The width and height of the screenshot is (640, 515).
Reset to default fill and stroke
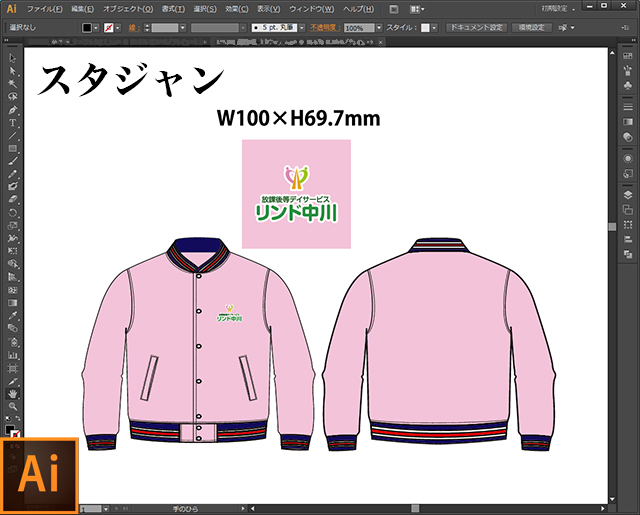(8, 419)
